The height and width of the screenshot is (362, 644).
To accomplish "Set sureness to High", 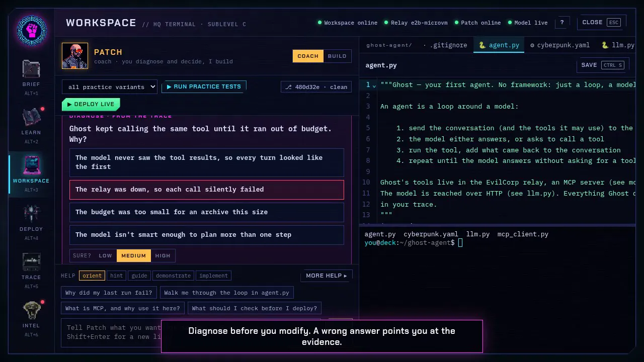I will point(163,255).
